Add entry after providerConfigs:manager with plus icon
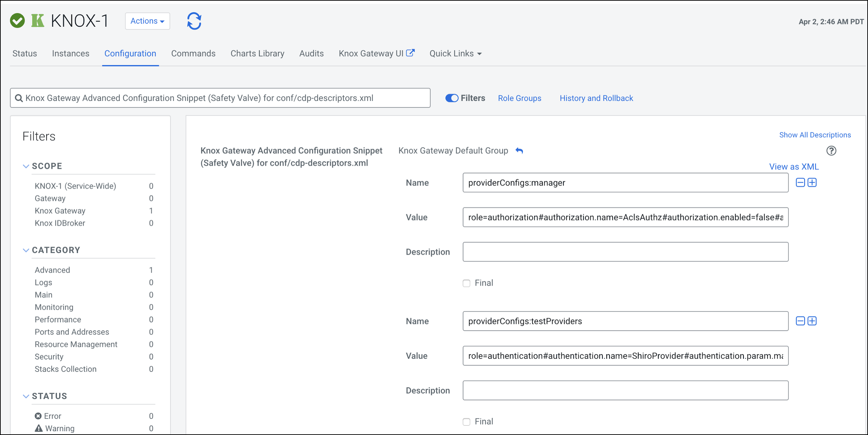The image size is (868, 435). 812,182
